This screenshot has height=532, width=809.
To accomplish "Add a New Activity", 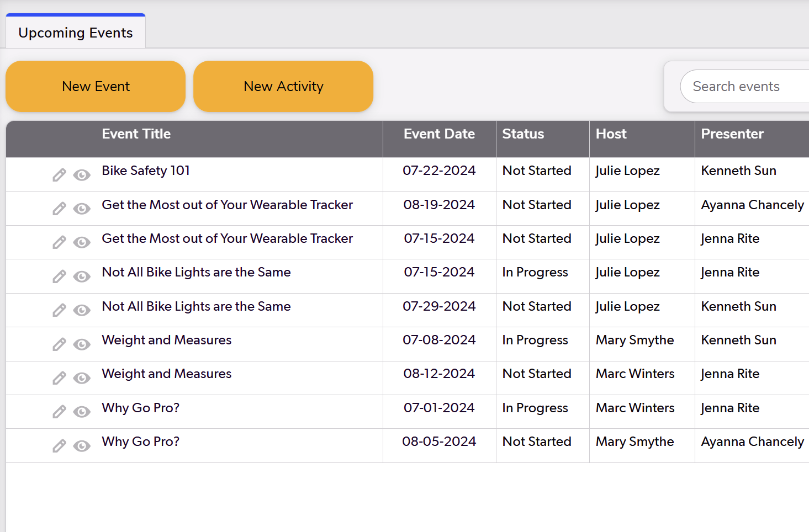I will (x=283, y=86).
